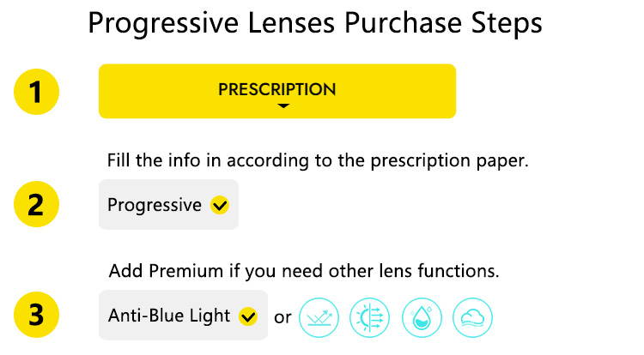Pick the water-repellent droplet icon
This screenshot has height=355, width=644.
[x=422, y=317]
